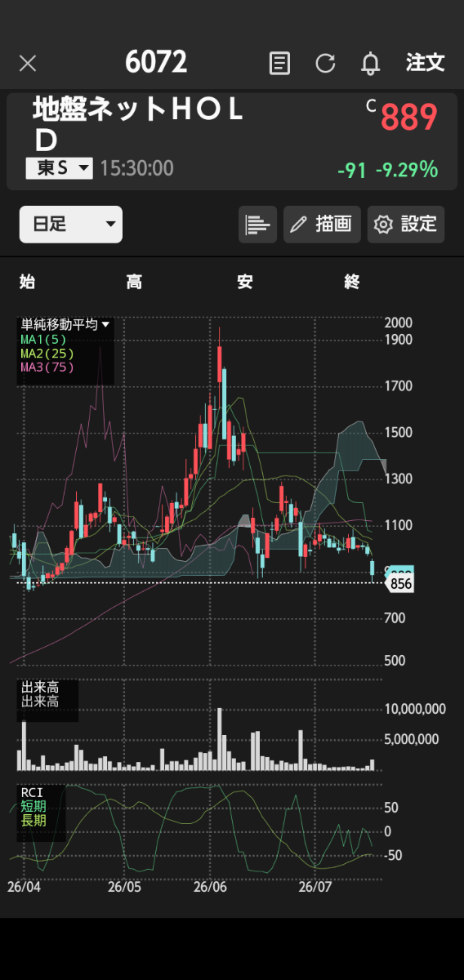Open the alert bell icon
The image size is (464, 980).
[371, 63]
